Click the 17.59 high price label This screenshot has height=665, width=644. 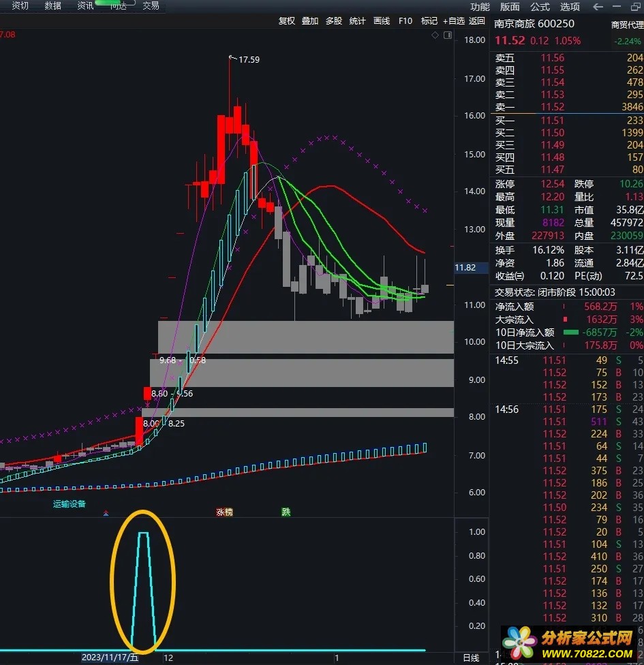[249, 60]
